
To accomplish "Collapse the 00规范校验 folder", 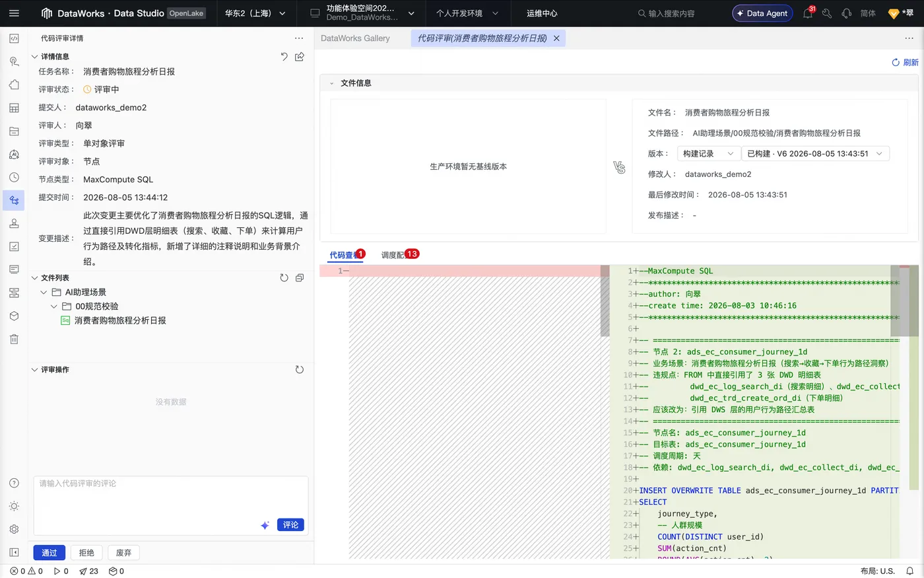I will [x=54, y=307].
